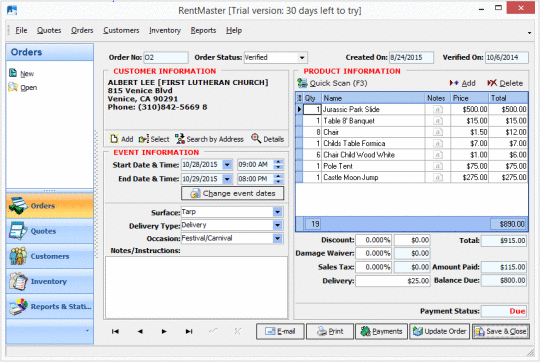Image resolution: width=540 pixels, height=362 pixels.
Task: Click the Delivery charge field
Action: coord(393,281)
